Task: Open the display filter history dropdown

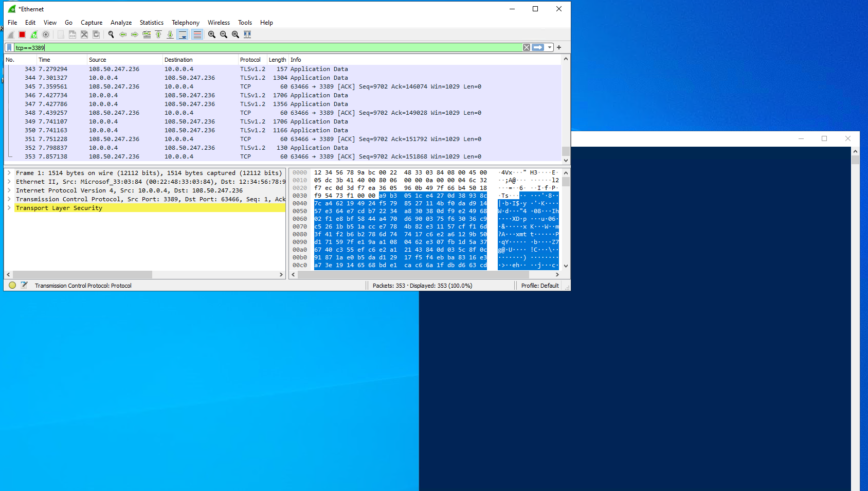Action: click(x=550, y=47)
